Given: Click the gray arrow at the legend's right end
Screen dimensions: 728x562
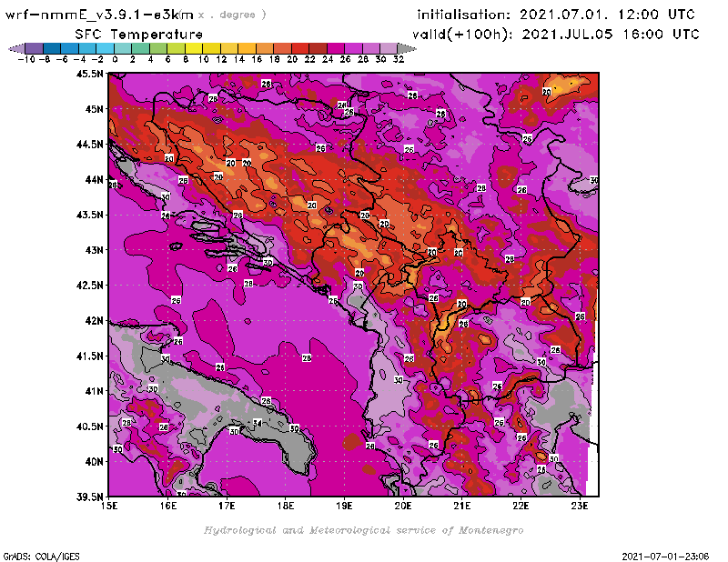Looking at the screenshot, I should click(408, 48).
